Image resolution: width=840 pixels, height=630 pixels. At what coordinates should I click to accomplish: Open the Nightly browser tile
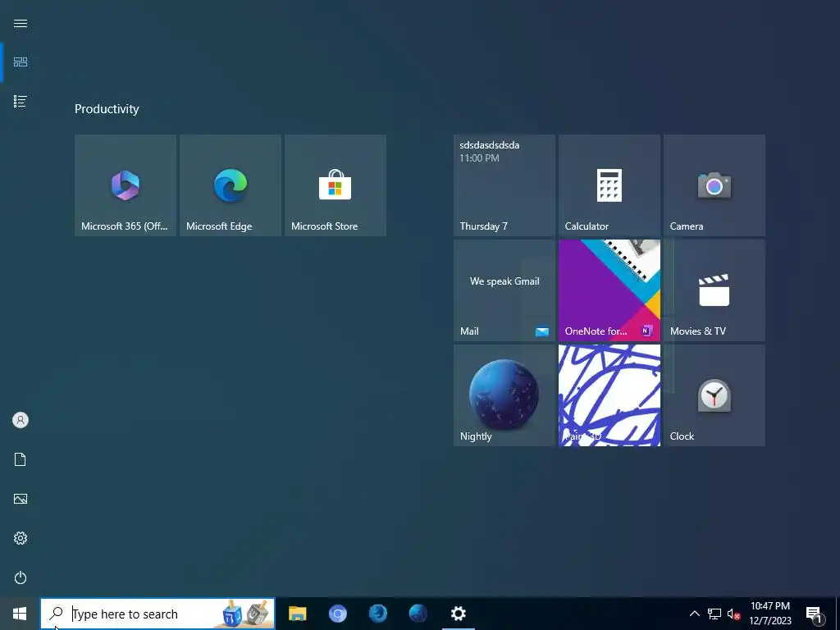504,395
